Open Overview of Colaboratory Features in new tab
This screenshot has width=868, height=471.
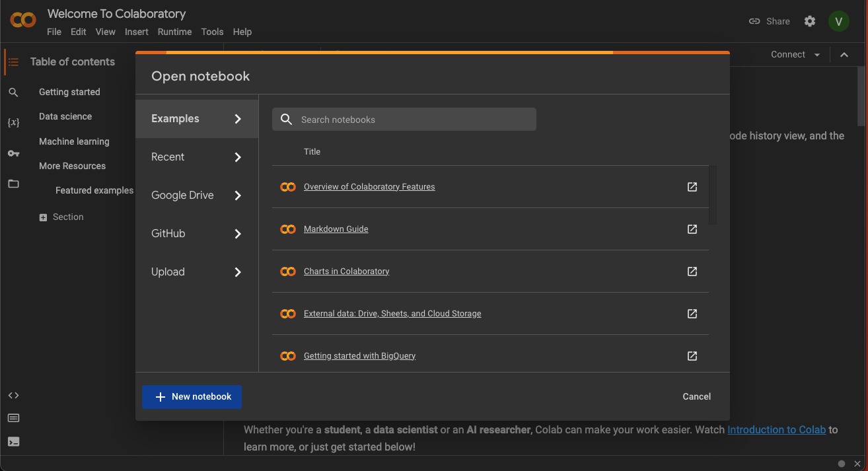point(692,187)
